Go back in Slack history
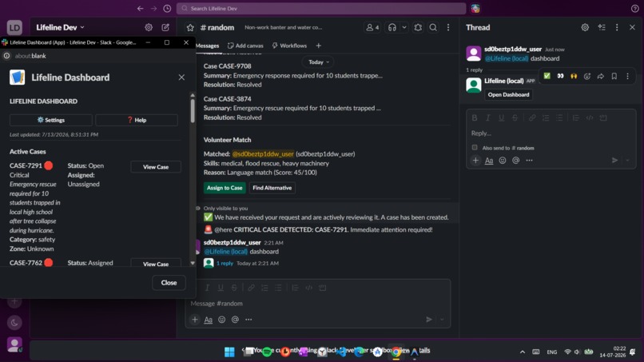This screenshot has width=644, height=362. pyautogui.click(x=140, y=9)
